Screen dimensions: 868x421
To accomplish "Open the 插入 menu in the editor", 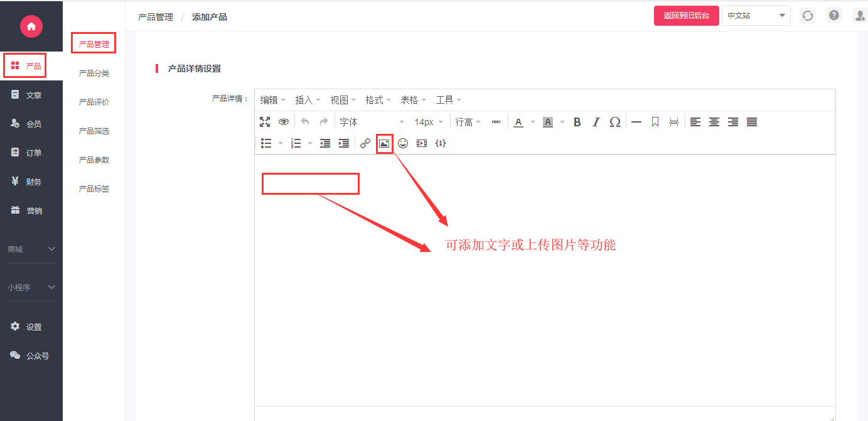I will pos(308,100).
